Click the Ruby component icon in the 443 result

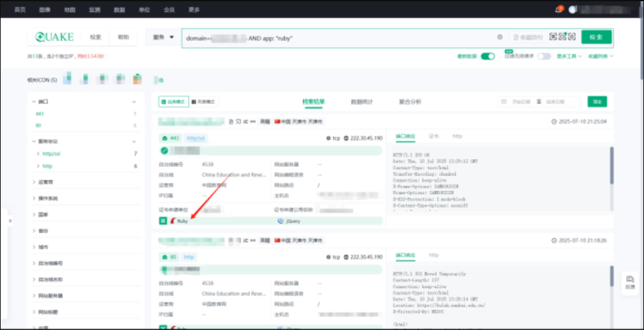[173, 221]
